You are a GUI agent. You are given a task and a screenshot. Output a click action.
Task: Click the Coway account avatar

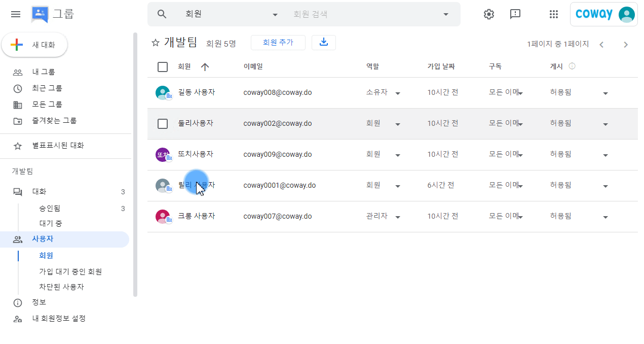point(627,14)
